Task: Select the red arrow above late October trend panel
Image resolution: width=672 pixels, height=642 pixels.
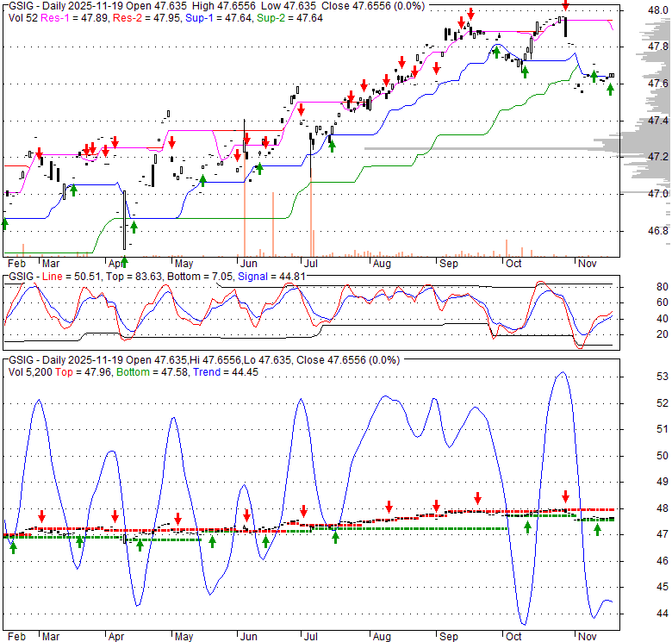Action: coord(565,496)
